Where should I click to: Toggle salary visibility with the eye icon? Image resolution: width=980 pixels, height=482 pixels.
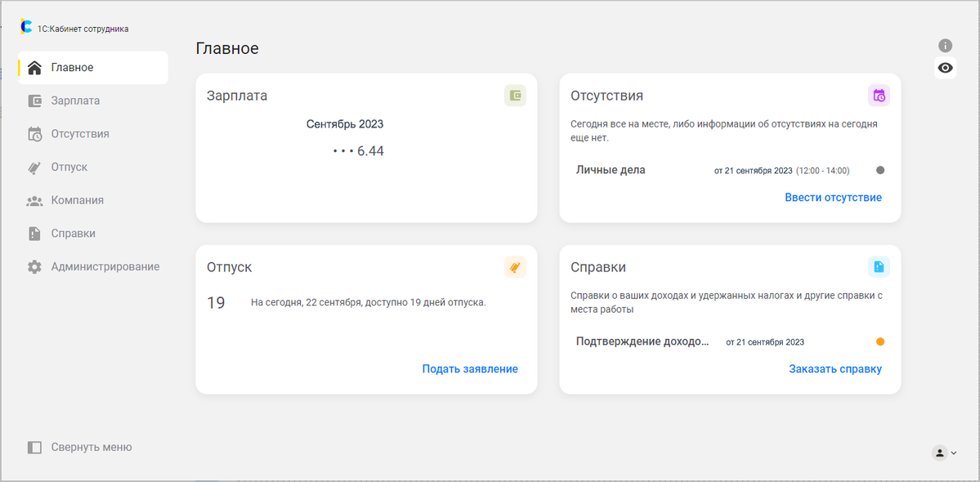tap(945, 68)
